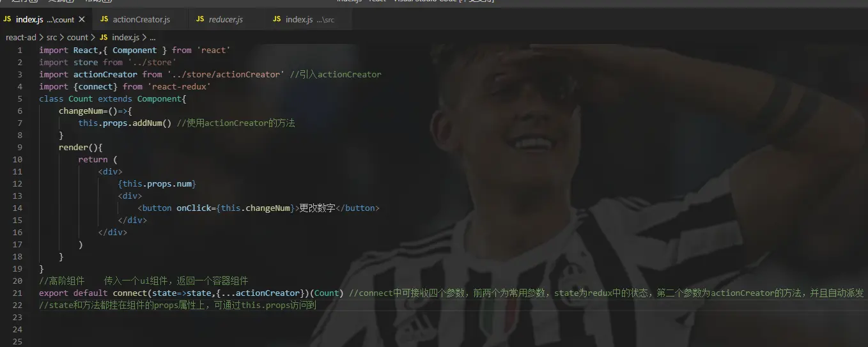
Task: Click the 'react-redux' string
Action: (179, 87)
